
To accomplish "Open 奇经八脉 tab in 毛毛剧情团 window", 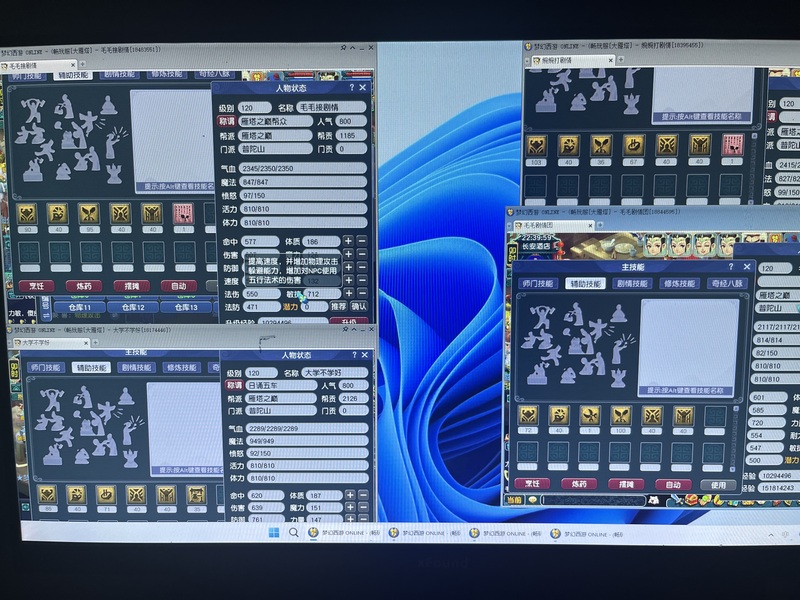I will click(x=727, y=284).
